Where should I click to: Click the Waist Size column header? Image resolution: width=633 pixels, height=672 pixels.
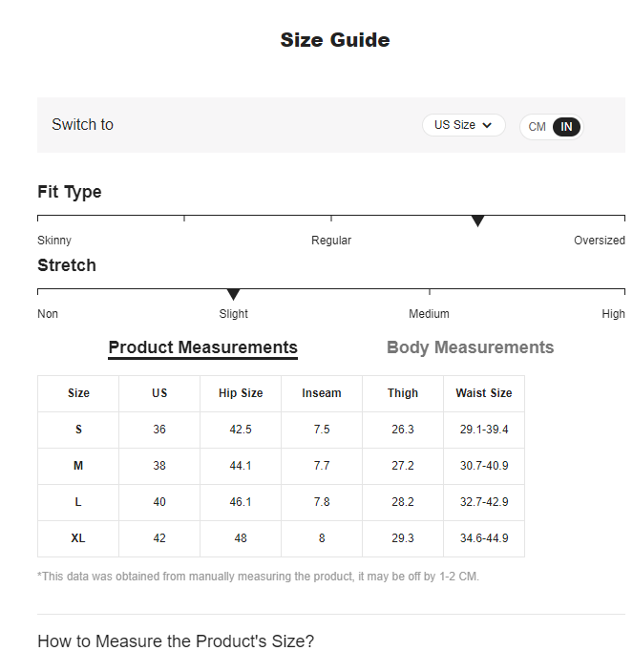[x=484, y=393]
